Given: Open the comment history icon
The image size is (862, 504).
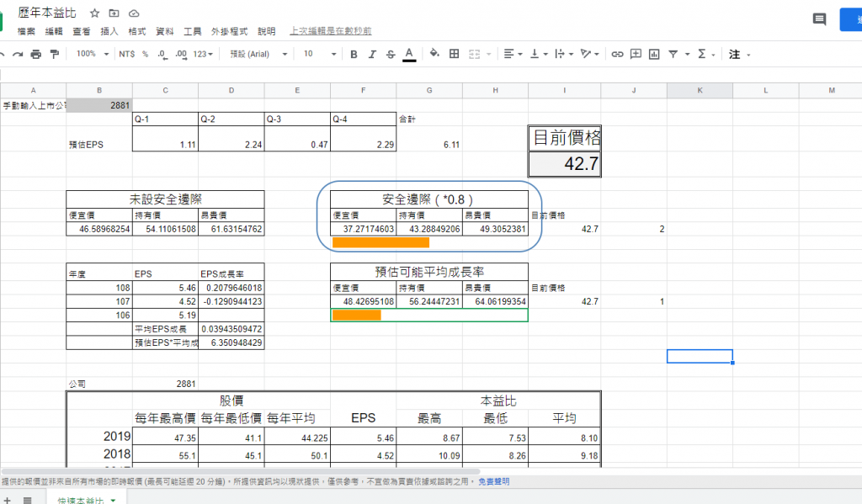Looking at the screenshot, I should (x=818, y=19).
